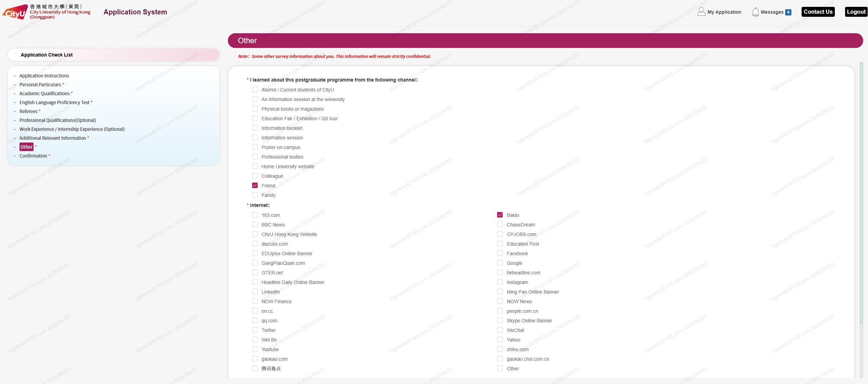
Task: Open English Language Proficiency Test item
Action: click(x=54, y=102)
